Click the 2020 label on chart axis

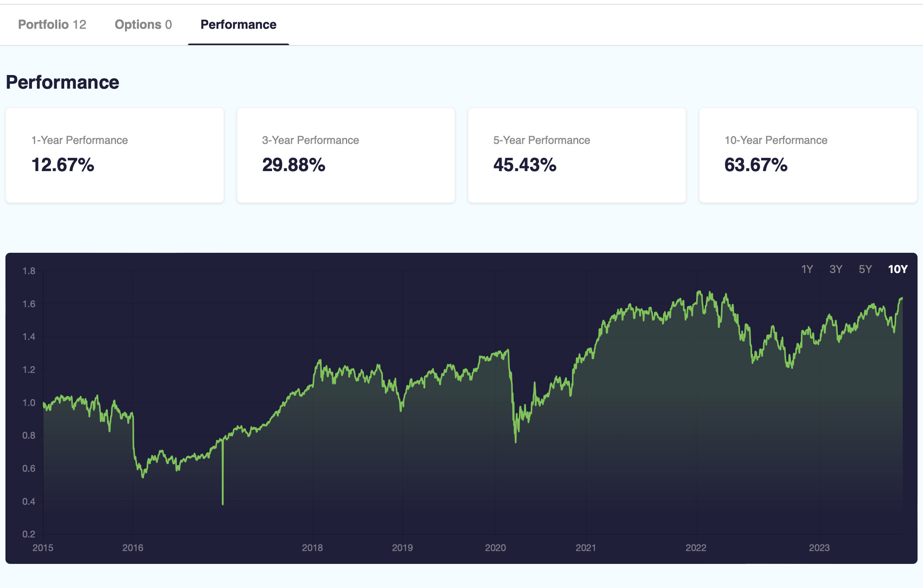coord(495,548)
